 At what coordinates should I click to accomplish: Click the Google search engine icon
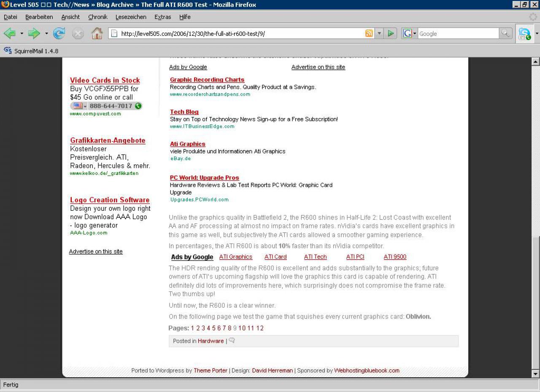click(x=407, y=34)
